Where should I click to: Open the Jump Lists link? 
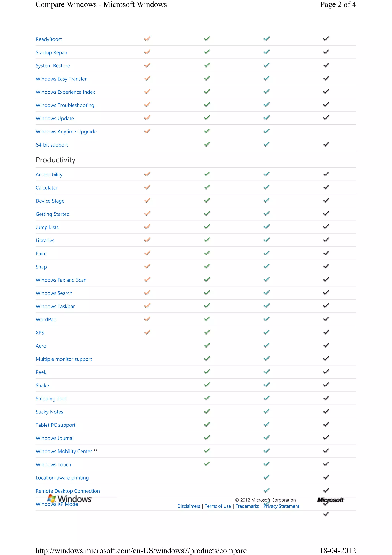(x=47, y=227)
